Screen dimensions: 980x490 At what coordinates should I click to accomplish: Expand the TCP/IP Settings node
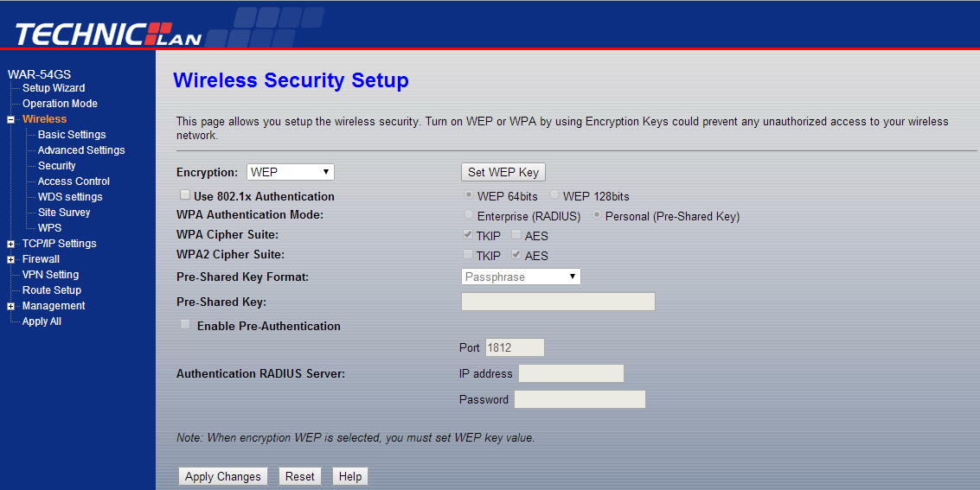pyautogui.click(x=10, y=244)
